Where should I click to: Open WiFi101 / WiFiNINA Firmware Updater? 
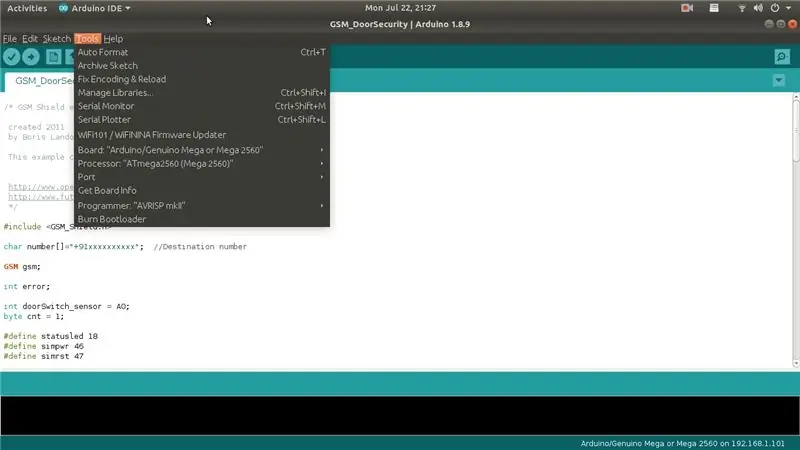point(202,135)
